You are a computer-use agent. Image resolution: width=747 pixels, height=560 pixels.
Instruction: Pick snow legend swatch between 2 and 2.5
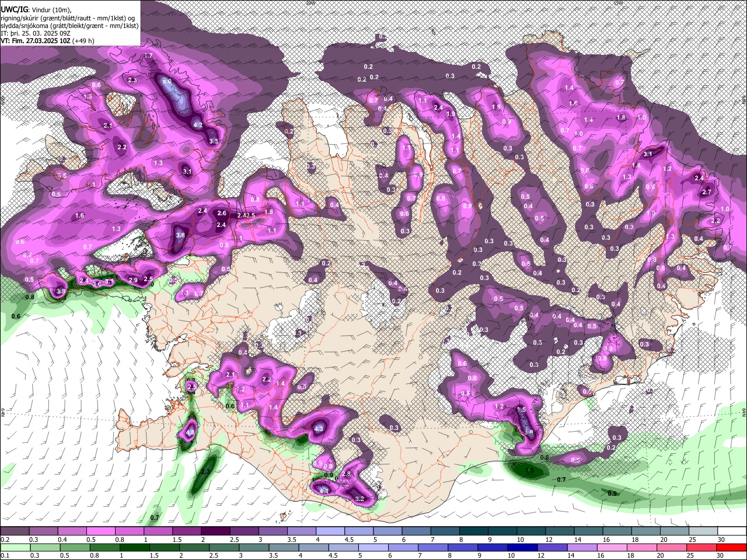click(x=215, y=531)
